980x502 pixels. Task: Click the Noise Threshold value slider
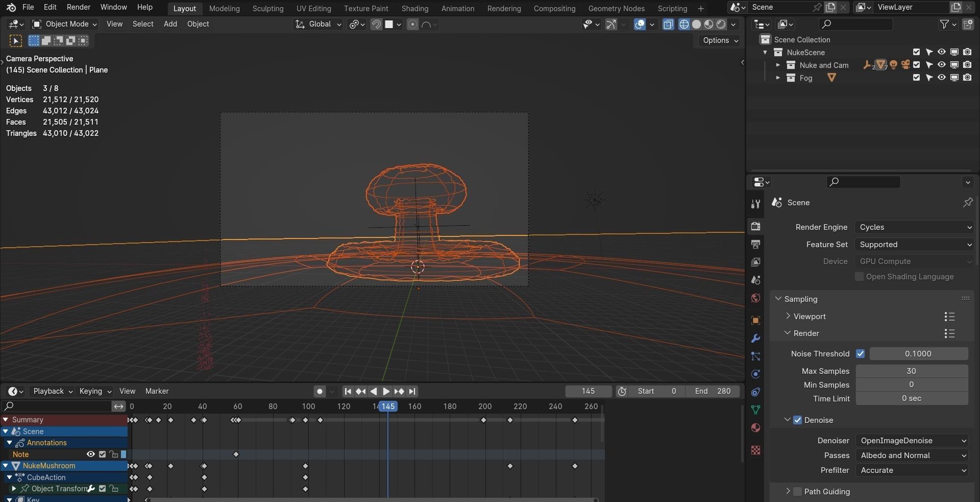click(918, 353)
